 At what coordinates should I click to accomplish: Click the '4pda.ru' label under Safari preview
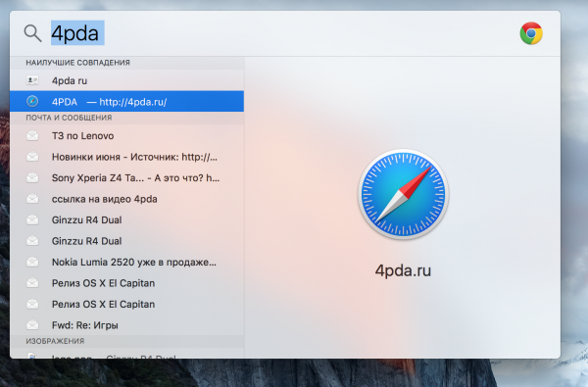403,270
